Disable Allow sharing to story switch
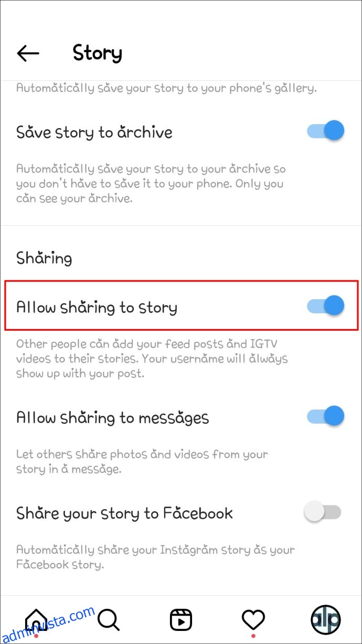This screenshot has height=644, width=362. click(x=326, y=305)
